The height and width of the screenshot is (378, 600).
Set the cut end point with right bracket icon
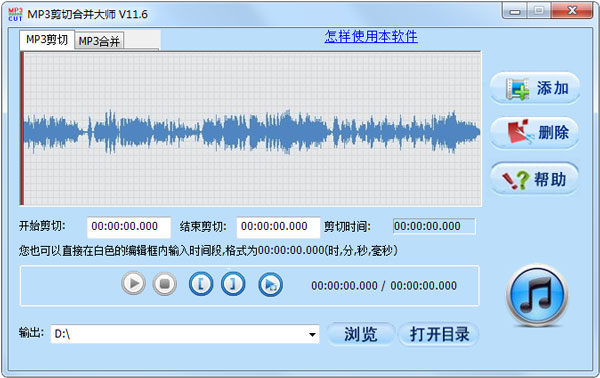(233, 284)
